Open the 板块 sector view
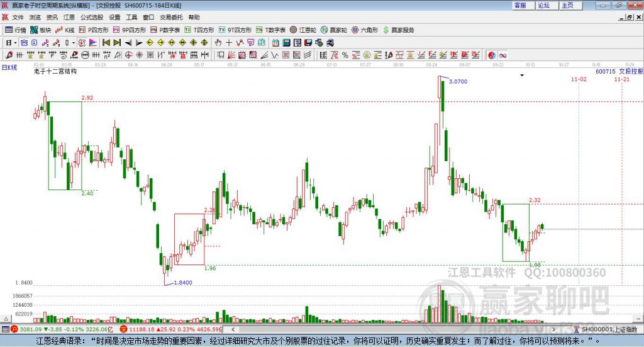Screen dimensions: 644x347 41,30
